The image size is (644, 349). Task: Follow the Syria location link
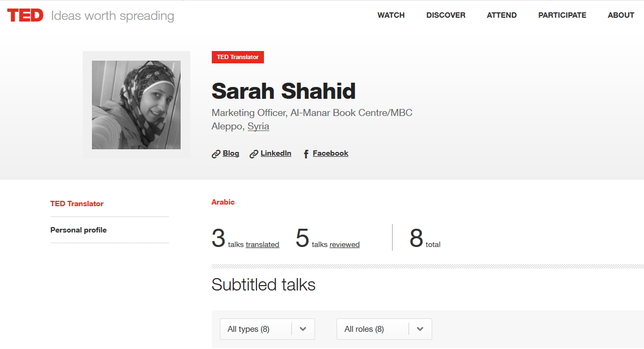[259, 126]
